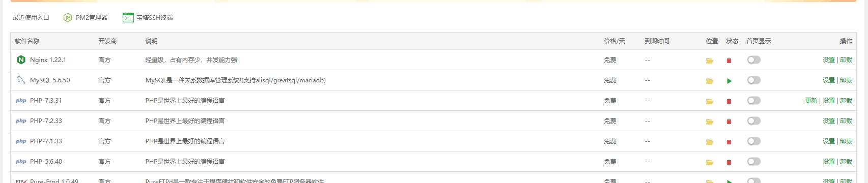The width and height of the screenshot is (868, 183).
Task: Click 卸载 for MySQL 5.6.50
Action: coord(846,80)
